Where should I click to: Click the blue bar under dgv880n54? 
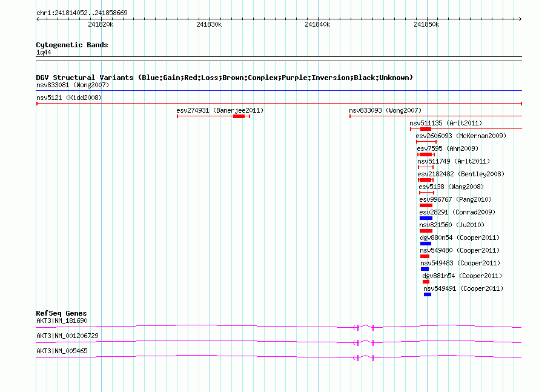coord(426,244)
